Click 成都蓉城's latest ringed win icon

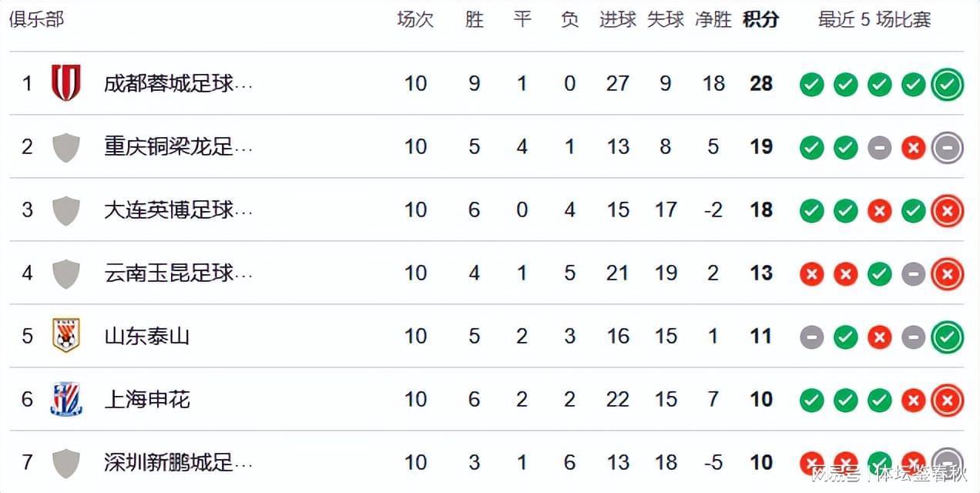pos(948,84)
